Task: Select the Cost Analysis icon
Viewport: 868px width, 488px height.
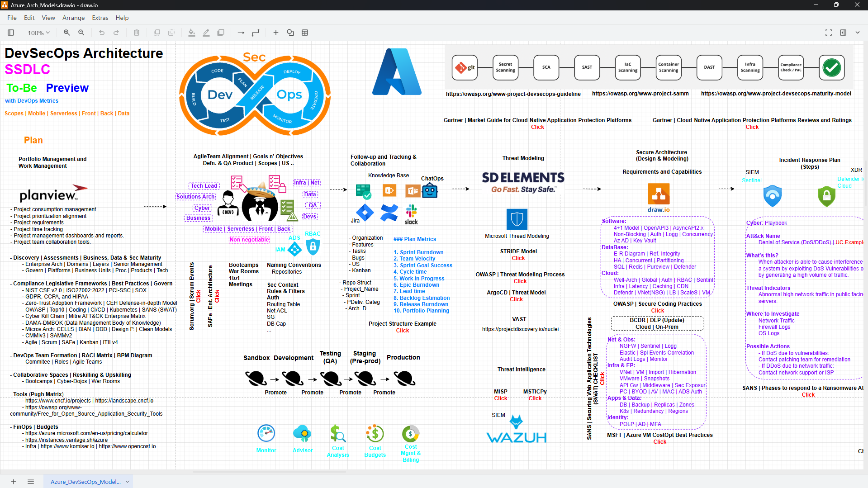Action: click(338, 433)
